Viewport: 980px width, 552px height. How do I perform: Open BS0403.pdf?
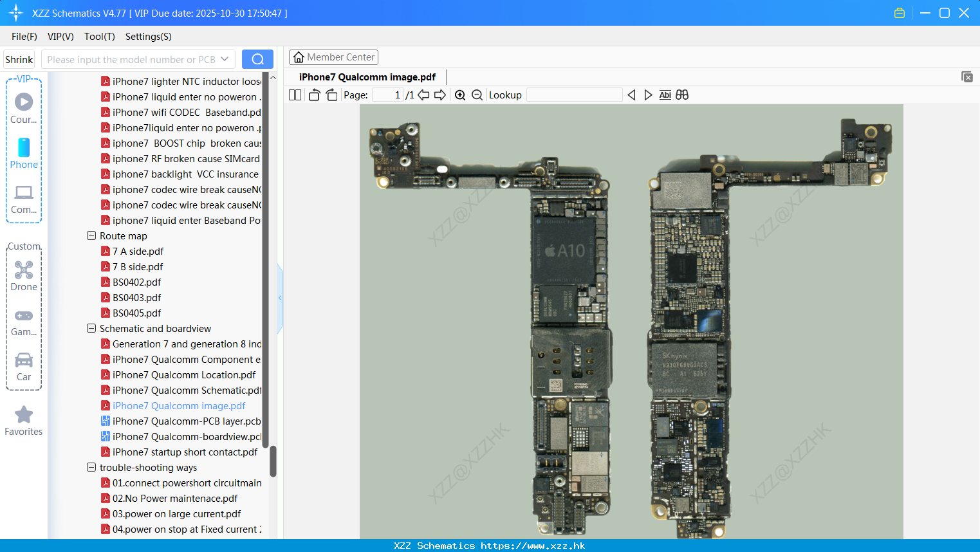click(x=136, y=297)
